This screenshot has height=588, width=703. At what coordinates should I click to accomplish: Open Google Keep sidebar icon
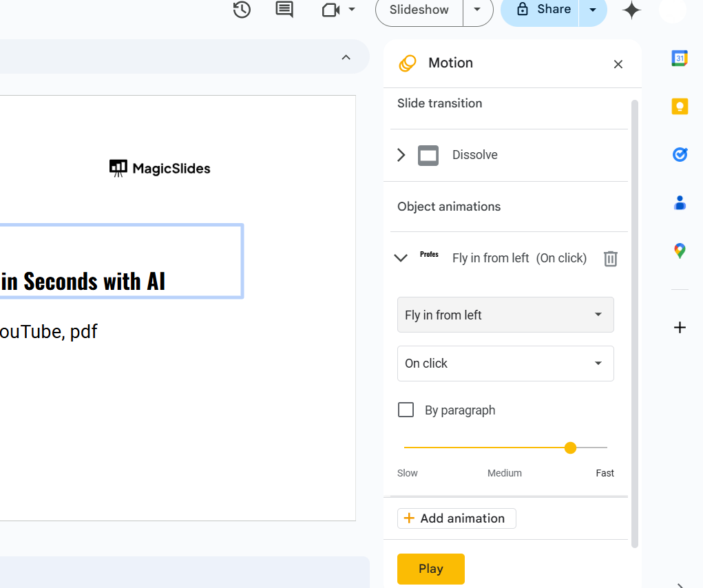(x=680, y=106)
